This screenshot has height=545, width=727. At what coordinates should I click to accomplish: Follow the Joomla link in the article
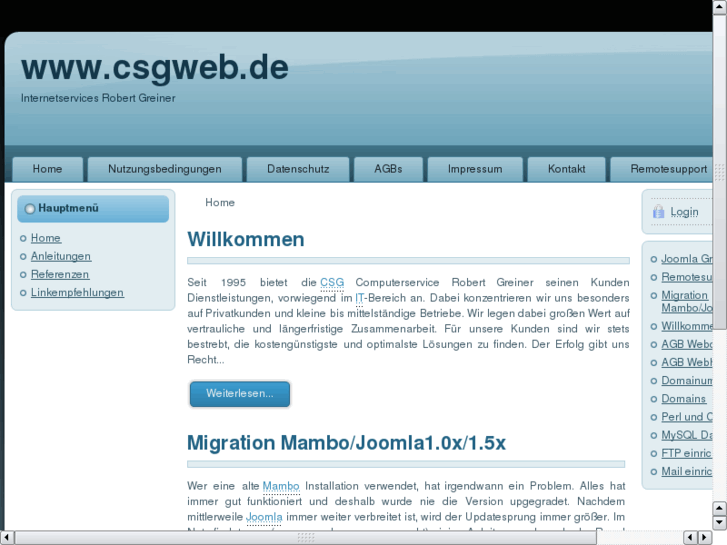[x=264, y=517]
